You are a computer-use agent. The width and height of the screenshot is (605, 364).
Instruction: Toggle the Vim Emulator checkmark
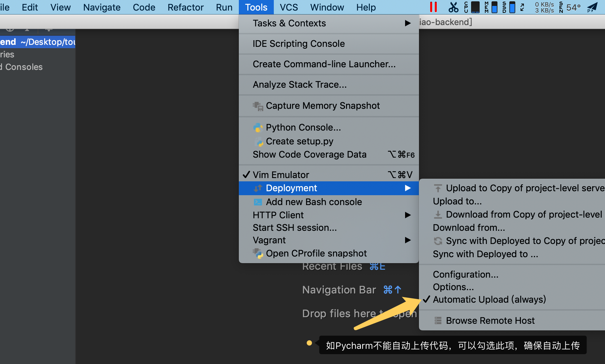coord(246,174)
